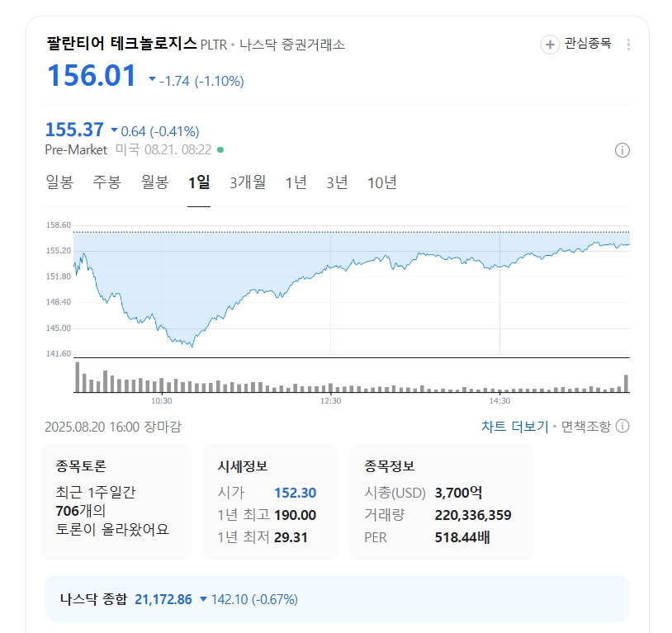Open the 시세정보 card
This screenshot has height=633, width=672.
[270, 502]
